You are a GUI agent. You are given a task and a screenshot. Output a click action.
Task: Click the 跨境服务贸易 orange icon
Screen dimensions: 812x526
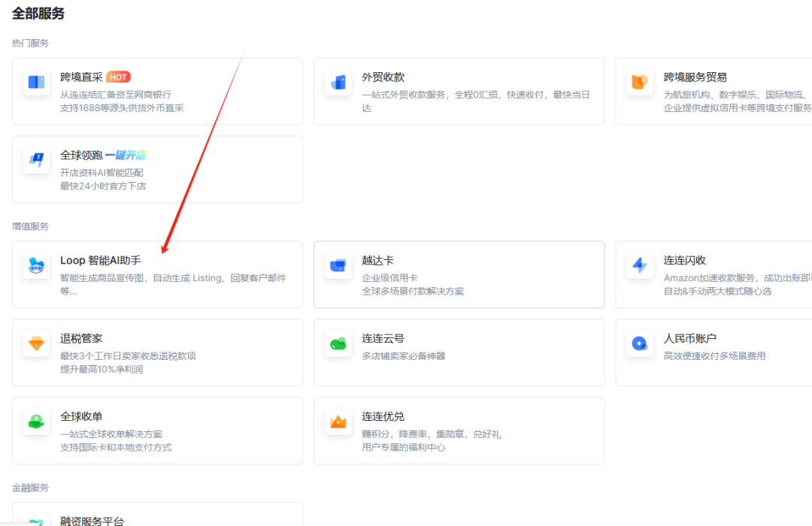coord(639,83)
